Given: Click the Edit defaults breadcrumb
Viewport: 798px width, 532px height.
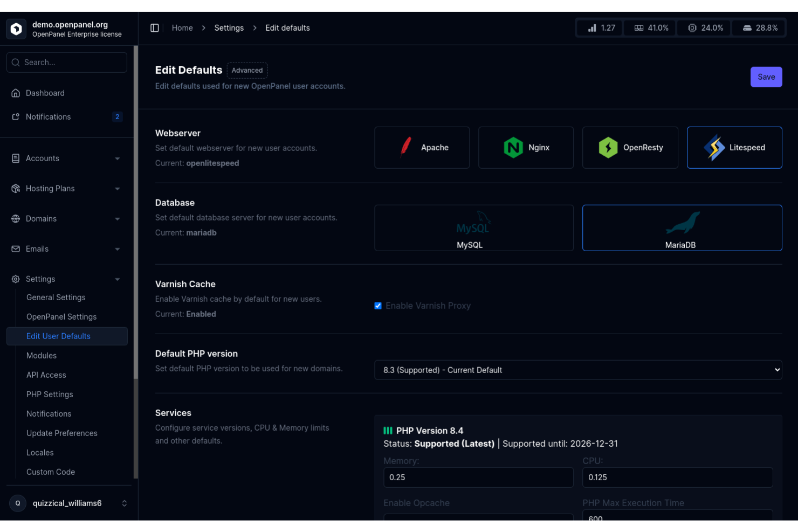Looking at the screenshot, I should tap(287, 28).
